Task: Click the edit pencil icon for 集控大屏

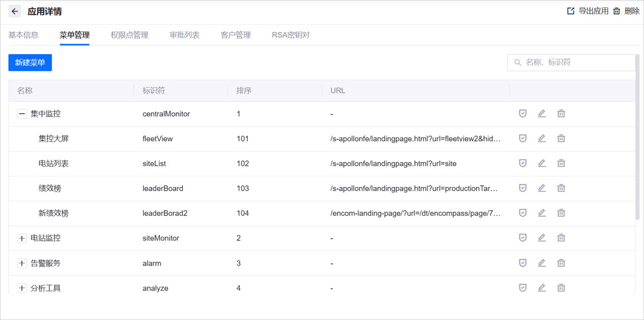Action: (x=542, y=138)
